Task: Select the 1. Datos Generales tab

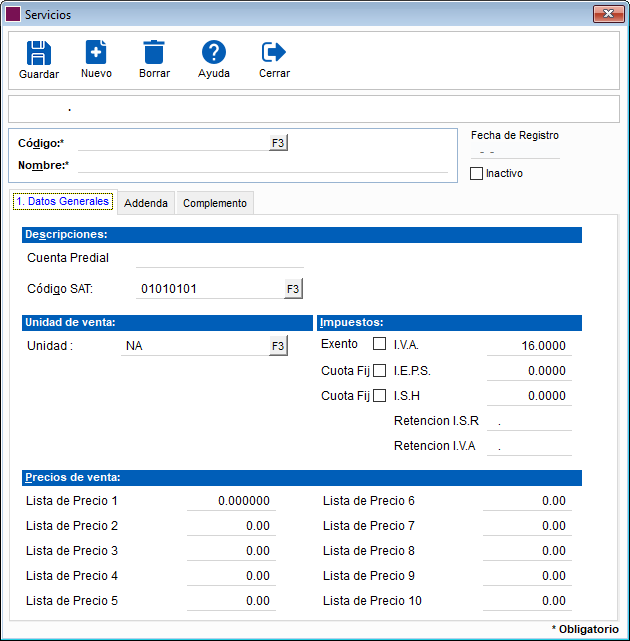Action: pos(63,201)
